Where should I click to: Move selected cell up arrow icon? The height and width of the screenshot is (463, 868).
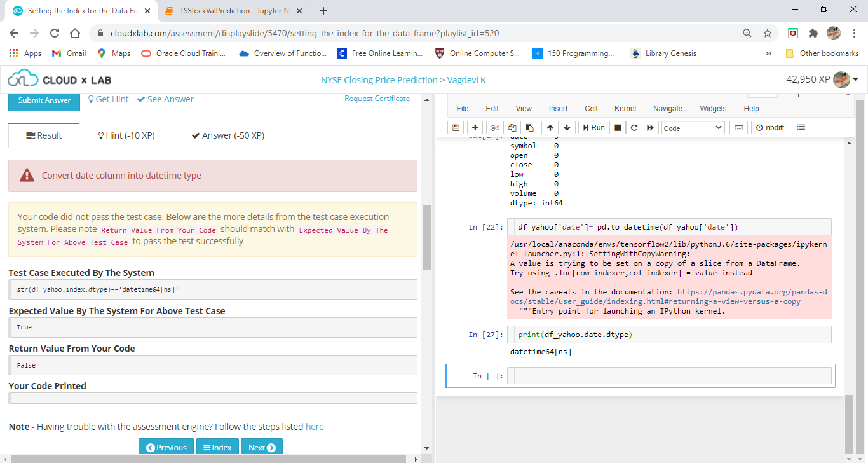pos(550,128)
